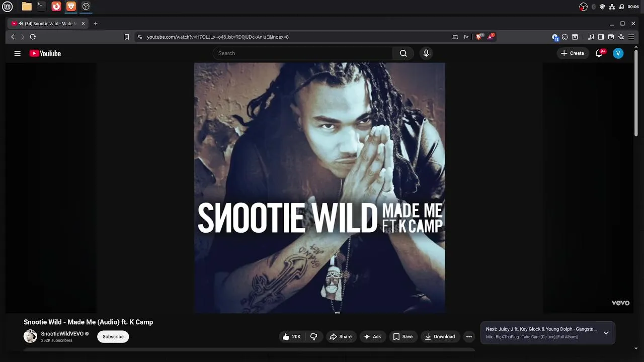The height and width of the screenshot is (362, 644).
Task: Mute the tab via speaker icon
Action: [x=21, y=23]
